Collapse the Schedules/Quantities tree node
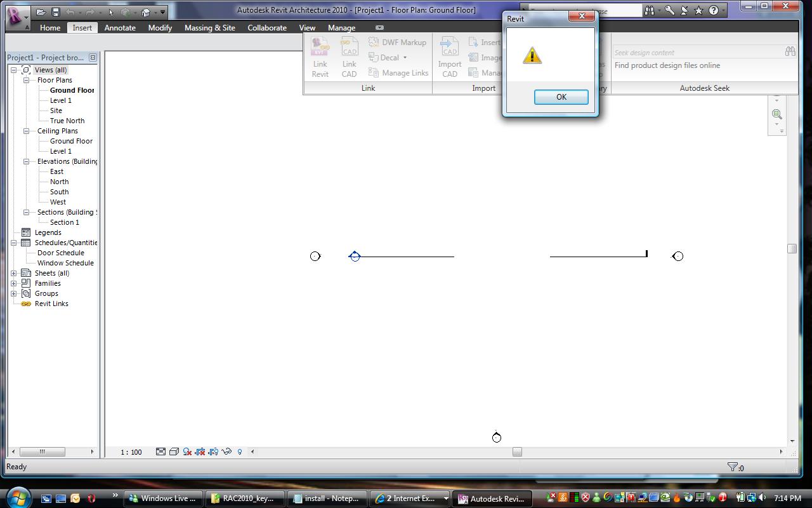Image resolution: width=812 pixels, height=508 pixels. pyautogui.click(x=13, y=243)
